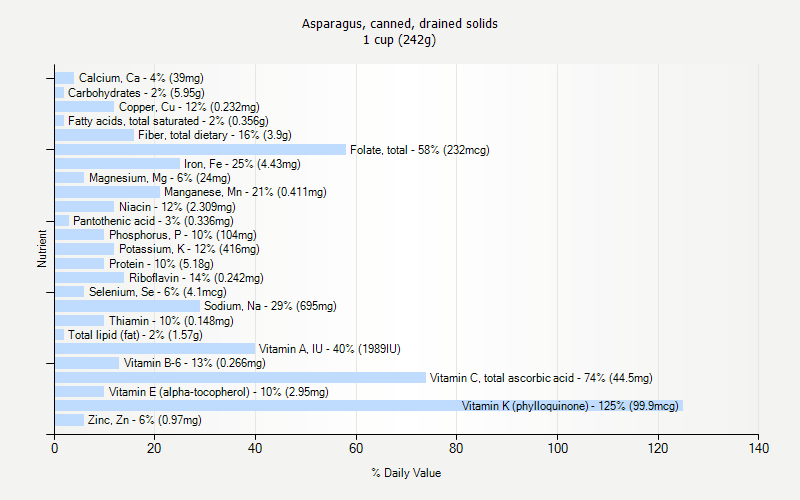800x500 pixels.
Task: Click the x-axis tick label '100'
Action: [x=558, y=448]
